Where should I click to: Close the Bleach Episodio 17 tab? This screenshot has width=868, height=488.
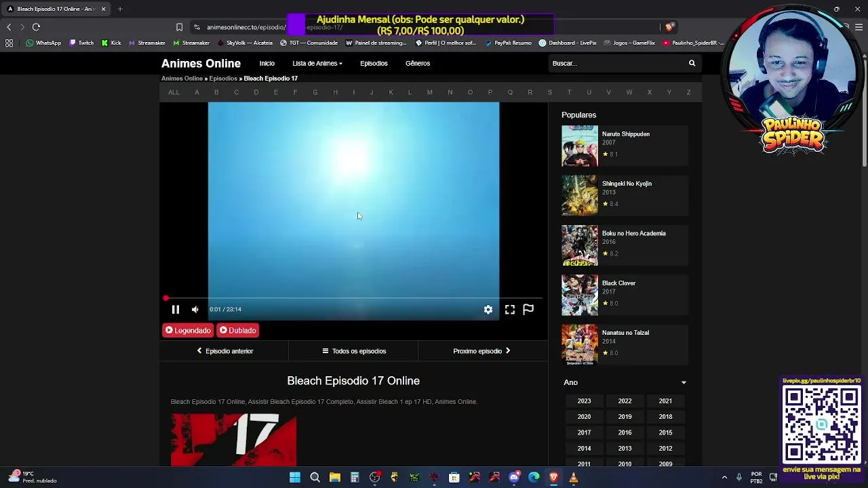pos(103,9)
